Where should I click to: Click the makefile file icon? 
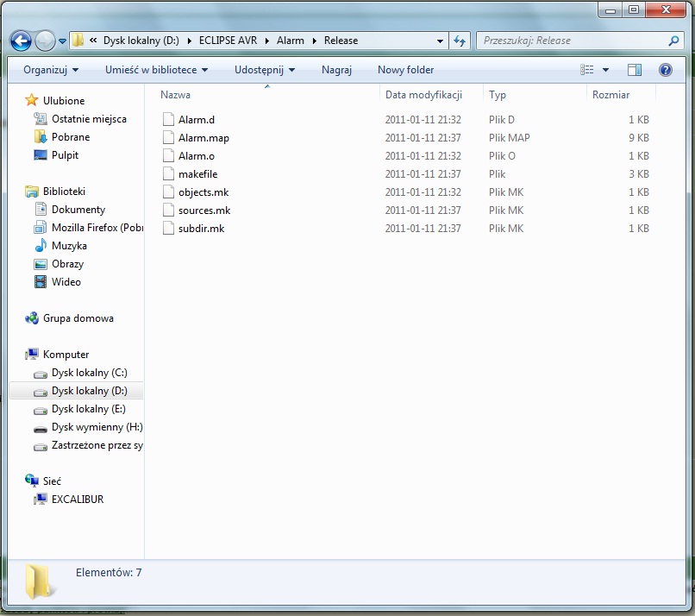[x=168, y=174]
